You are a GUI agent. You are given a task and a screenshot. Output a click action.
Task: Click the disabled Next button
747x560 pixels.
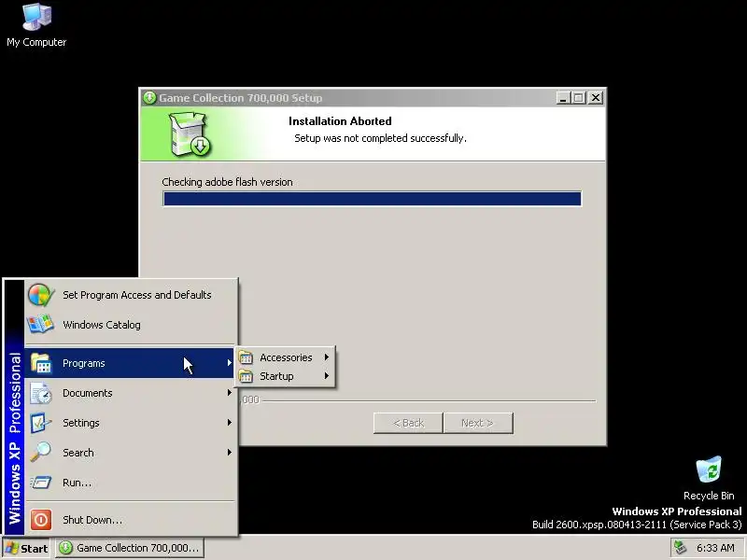click(x=478, y=423)
